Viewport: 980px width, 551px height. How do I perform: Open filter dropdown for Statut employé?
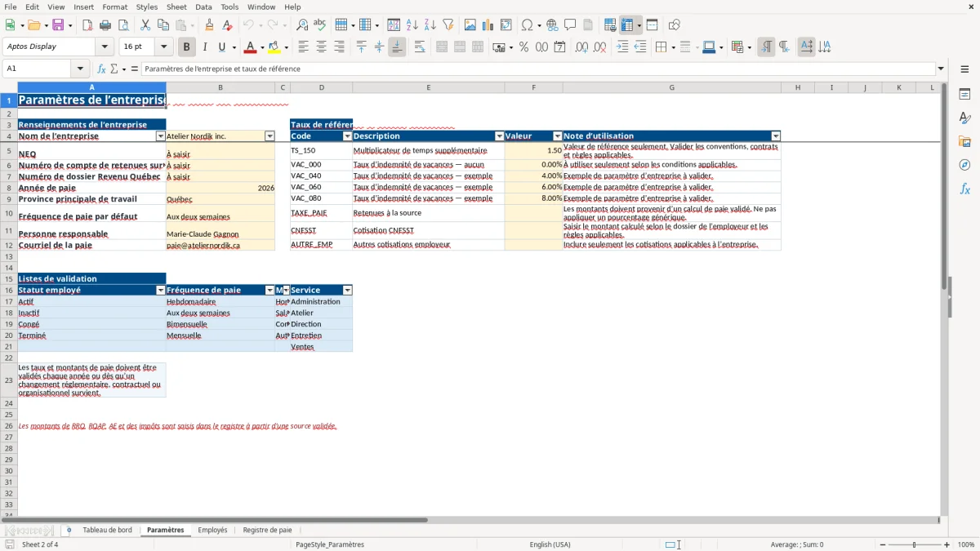pos(161,291)
